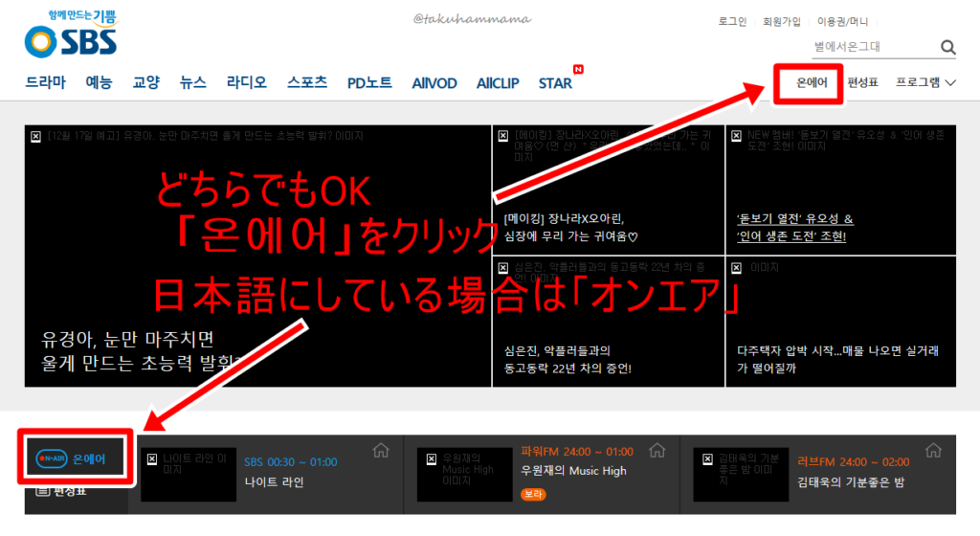Open the AllVOD menu

434,83
